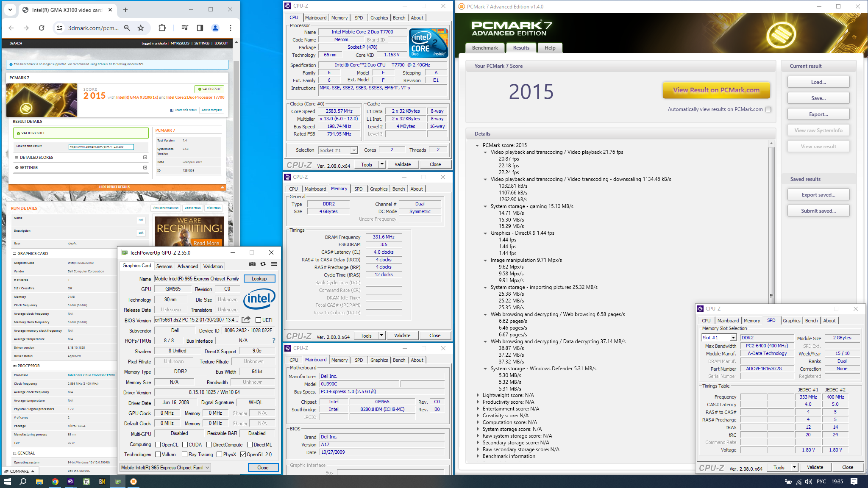Screen dimensions: 868x488
Task: Take a GPU-Z screenshot with the camera icon
Action: point(252,264)
